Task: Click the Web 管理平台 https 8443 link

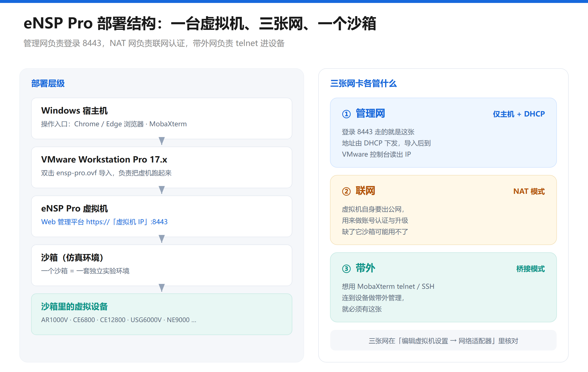Action: (x=104, y=222)
